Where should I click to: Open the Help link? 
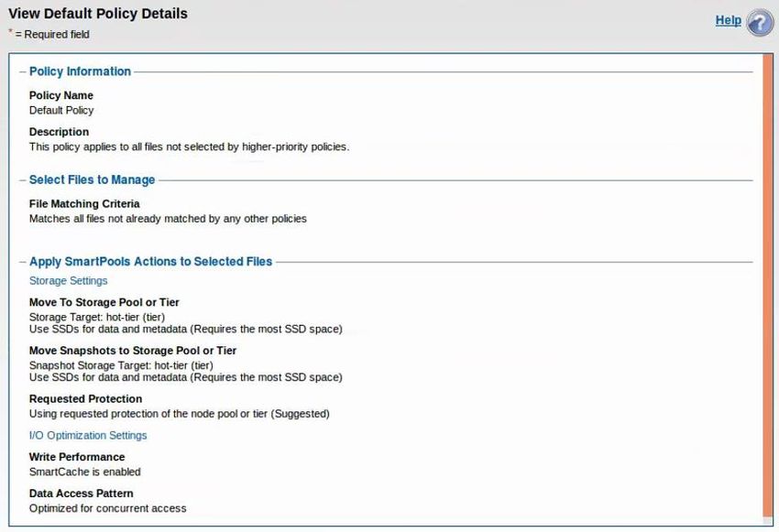pos(729,20)
